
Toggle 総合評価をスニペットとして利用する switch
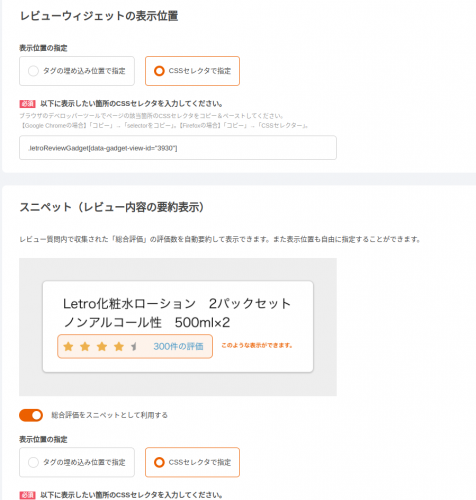tap(31, 415)
